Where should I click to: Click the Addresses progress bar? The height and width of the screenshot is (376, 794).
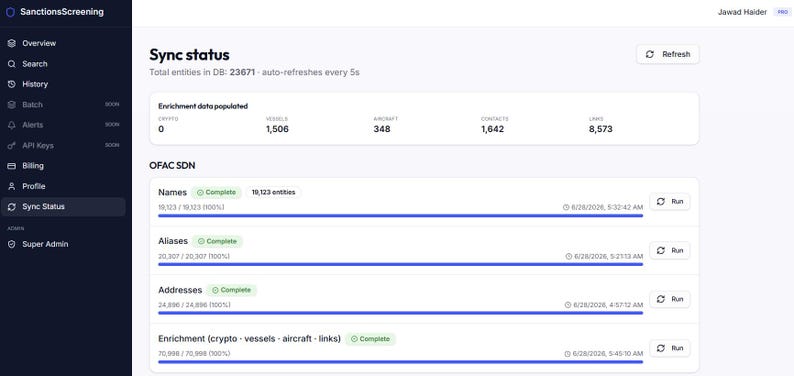click(401, 313)
